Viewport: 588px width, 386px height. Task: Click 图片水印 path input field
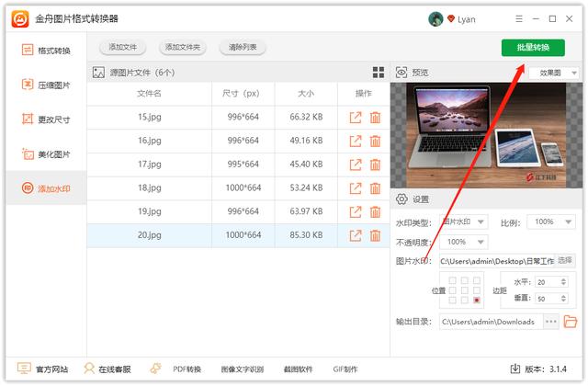[497, 261]
